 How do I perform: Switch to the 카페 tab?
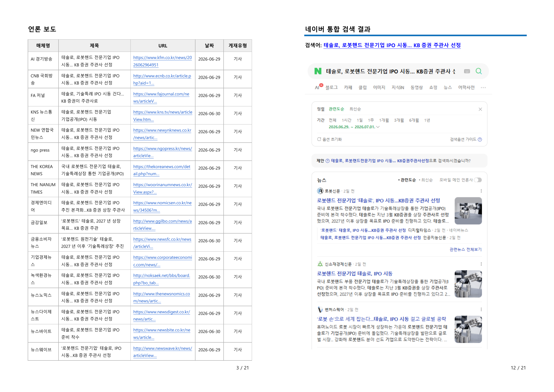click(x=348, y=88)
